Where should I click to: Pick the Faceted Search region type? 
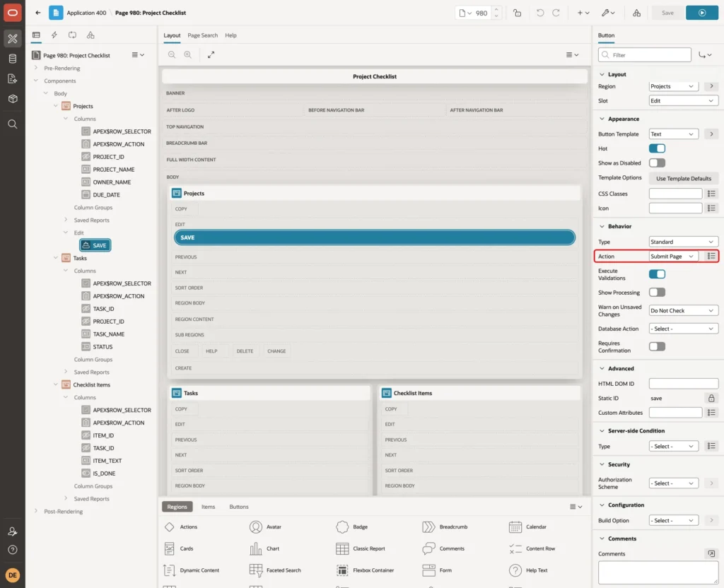[x=275, y=570]
